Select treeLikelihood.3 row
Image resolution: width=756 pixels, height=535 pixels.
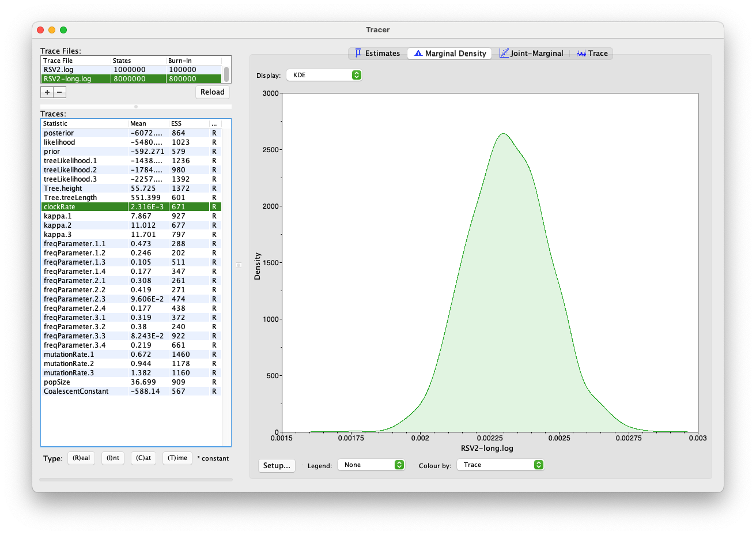(x=131, y=179)
